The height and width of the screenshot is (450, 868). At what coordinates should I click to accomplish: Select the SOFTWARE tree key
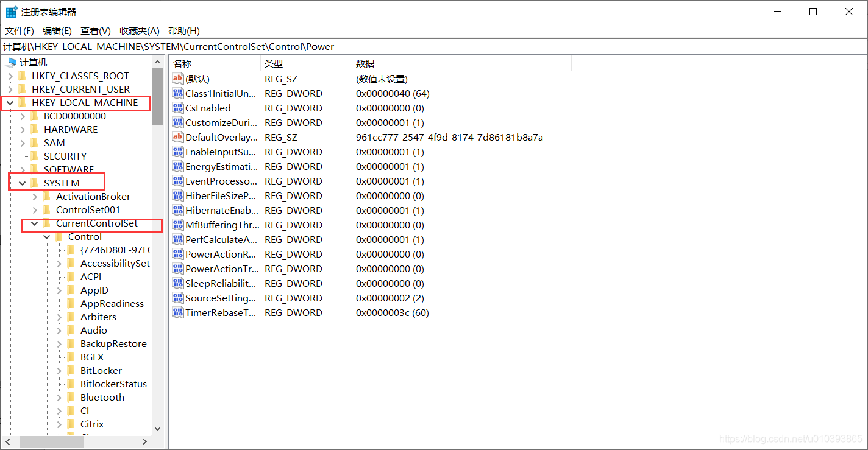coord(69,169)
